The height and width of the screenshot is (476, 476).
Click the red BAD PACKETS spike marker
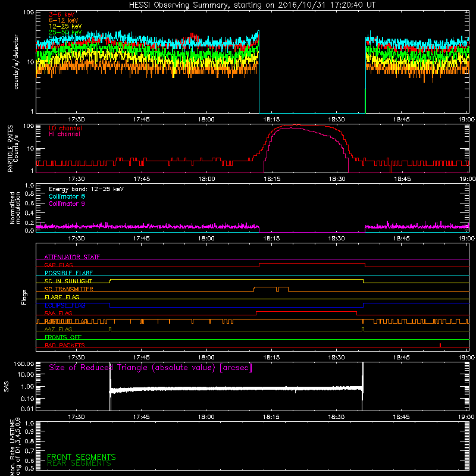pos(440,345)
